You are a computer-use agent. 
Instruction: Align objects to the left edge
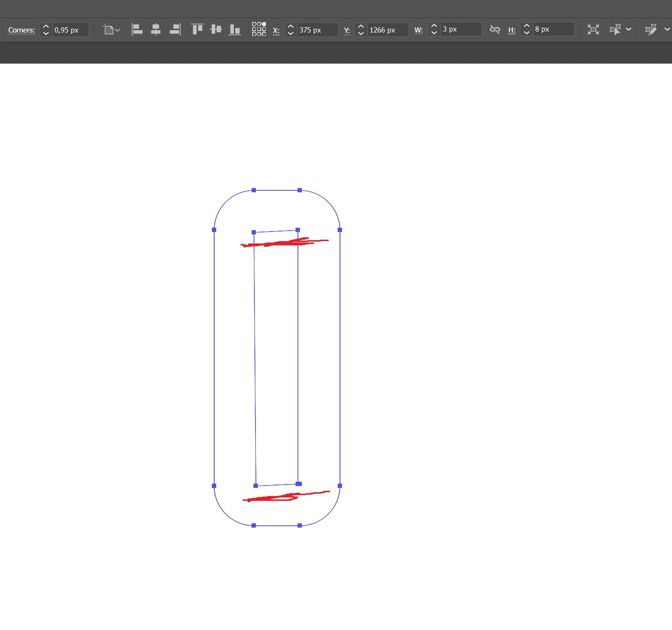point(137,30)
